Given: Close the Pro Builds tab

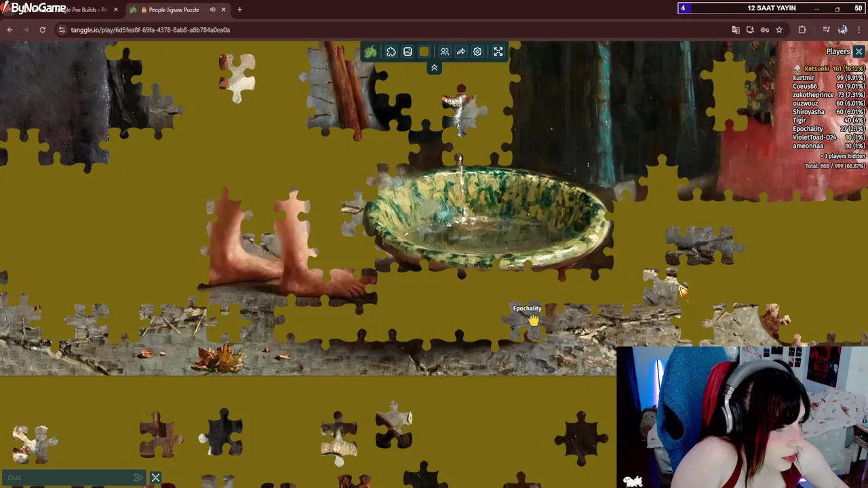Looking at the screenshot, I should point(115,9).
